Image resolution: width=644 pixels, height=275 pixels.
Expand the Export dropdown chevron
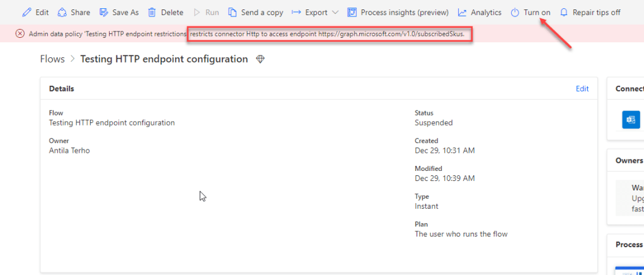click(x=335, y=13)
